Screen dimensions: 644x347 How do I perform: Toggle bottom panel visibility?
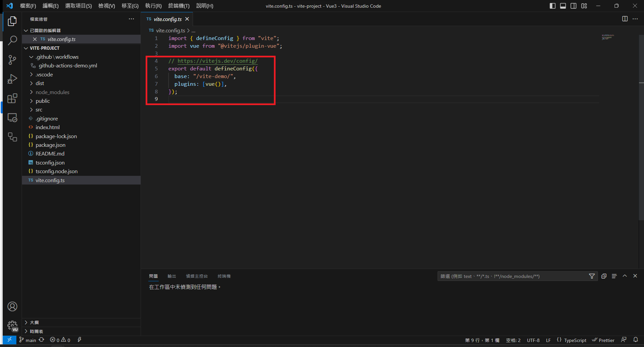(x=563, y=6)
